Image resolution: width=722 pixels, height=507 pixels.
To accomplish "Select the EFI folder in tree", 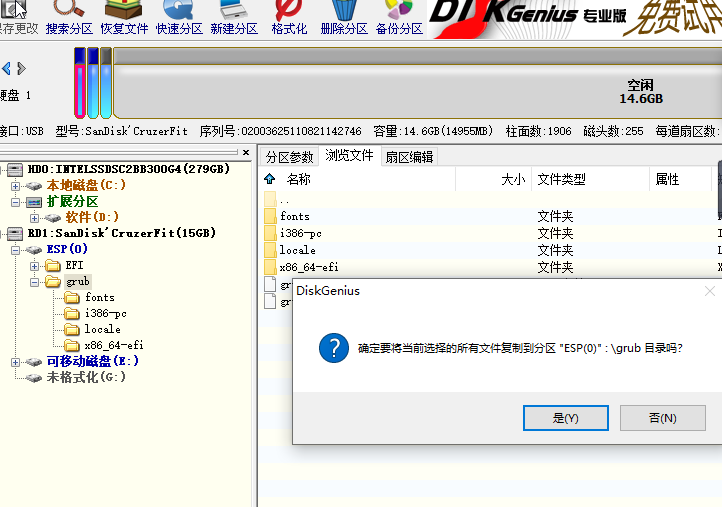I will point(74,265).
